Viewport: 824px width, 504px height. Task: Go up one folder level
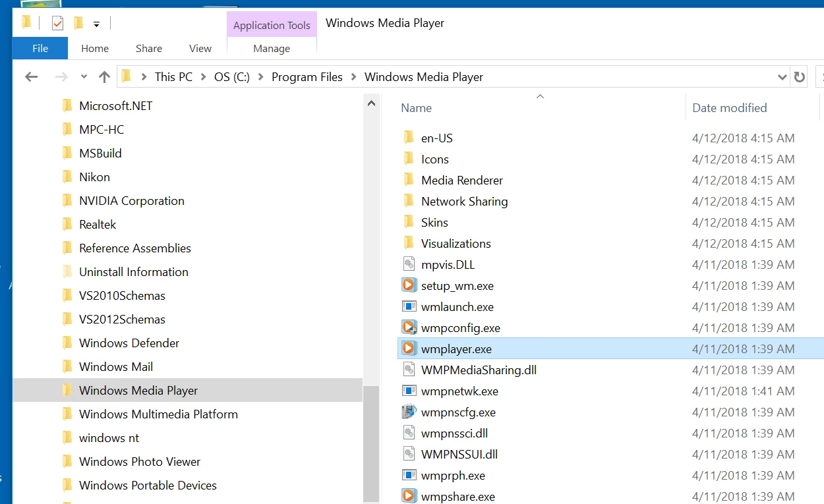pos(104,77)
